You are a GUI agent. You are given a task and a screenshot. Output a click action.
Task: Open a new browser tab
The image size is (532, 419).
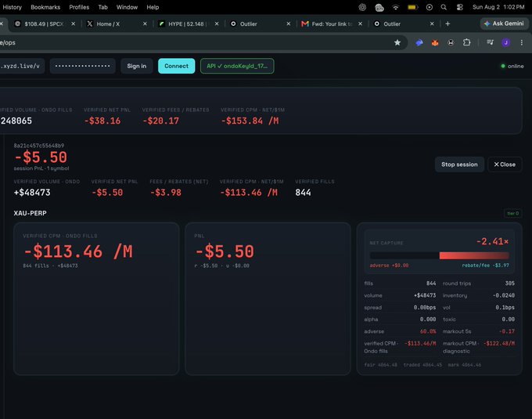click(448, 23)
